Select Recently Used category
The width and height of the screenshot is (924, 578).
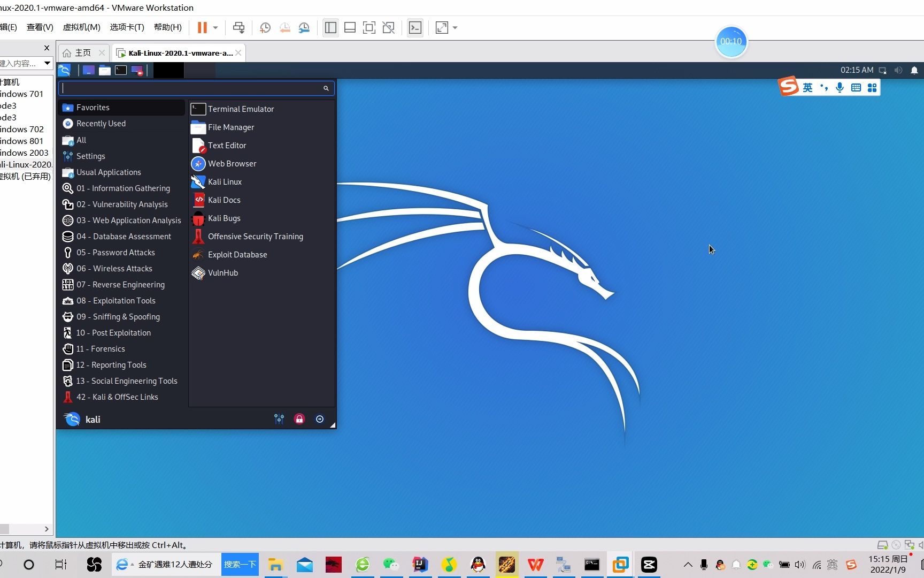coord(121,124)
